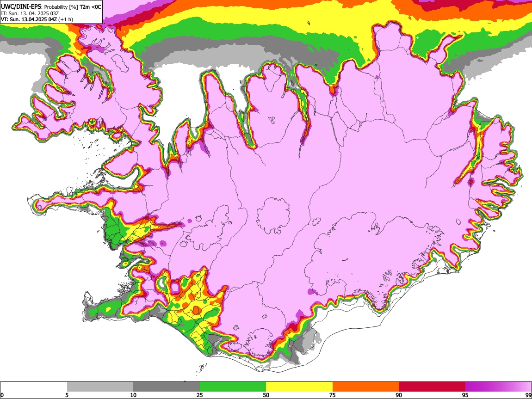
Task: Click the legend value '5'
Action: [67, 395]
